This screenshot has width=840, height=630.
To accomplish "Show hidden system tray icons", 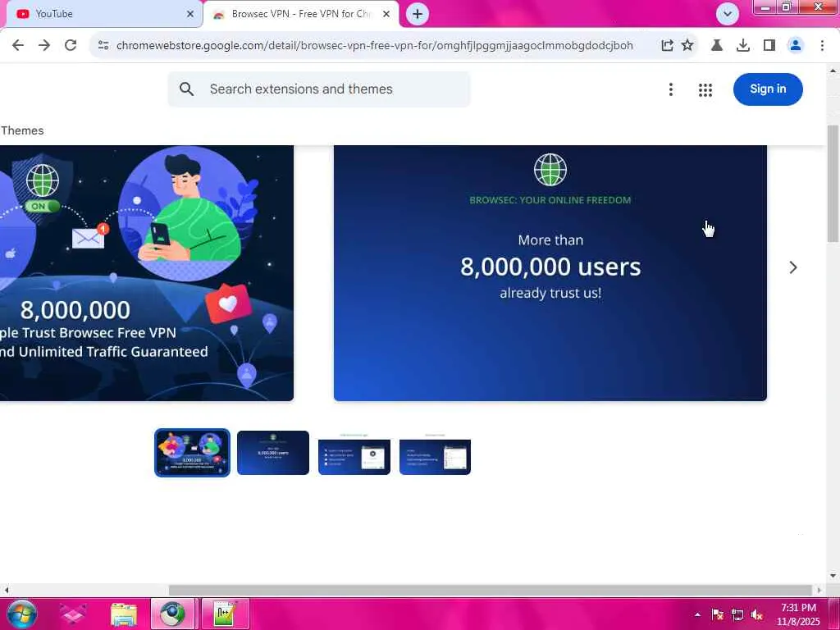I will pyautogui.click(x=697, y=614).
